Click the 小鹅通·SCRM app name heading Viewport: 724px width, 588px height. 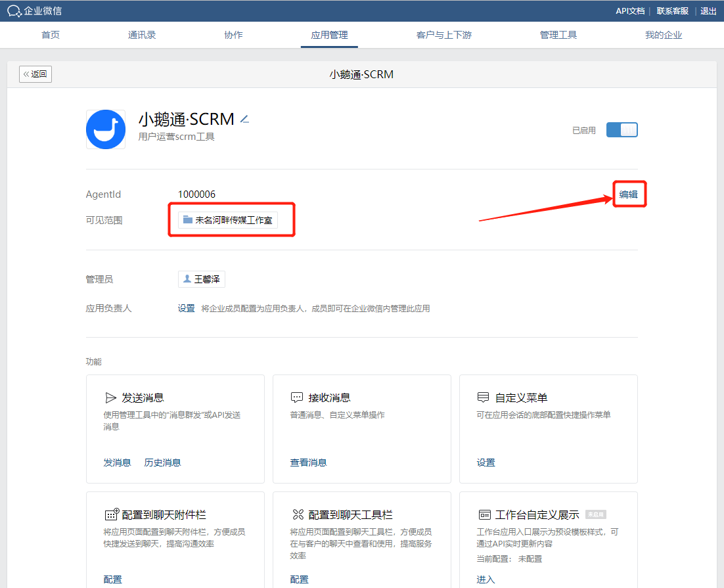click(x=187, y=120)
